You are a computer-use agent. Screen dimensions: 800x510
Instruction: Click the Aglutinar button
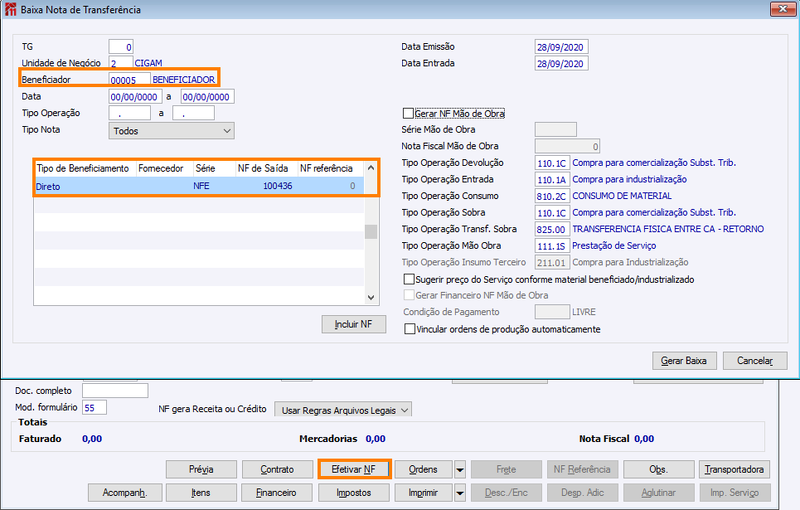659,493
